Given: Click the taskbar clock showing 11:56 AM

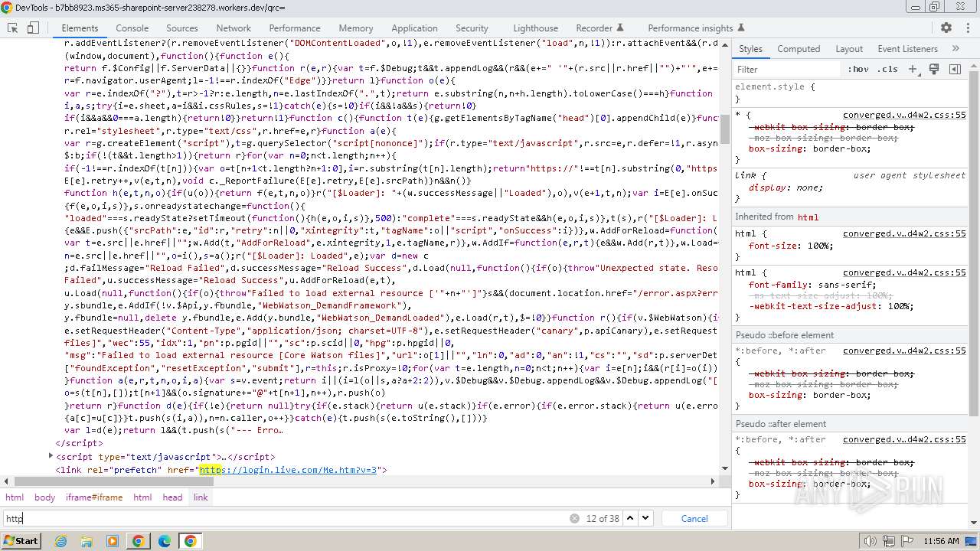Looking at the screenshot, I should (941, 541).
